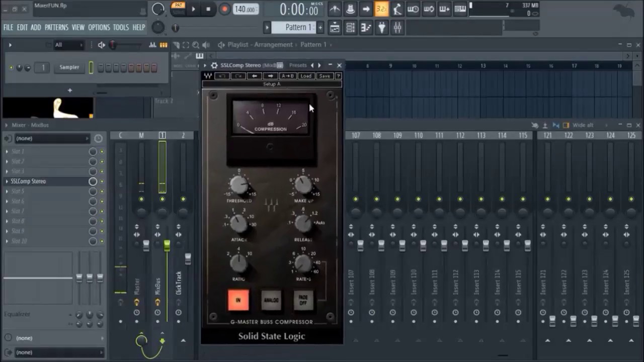Toggle the FADE OFF button
The height and width of the screenshot is (362, 644).
tap(303, 300)
